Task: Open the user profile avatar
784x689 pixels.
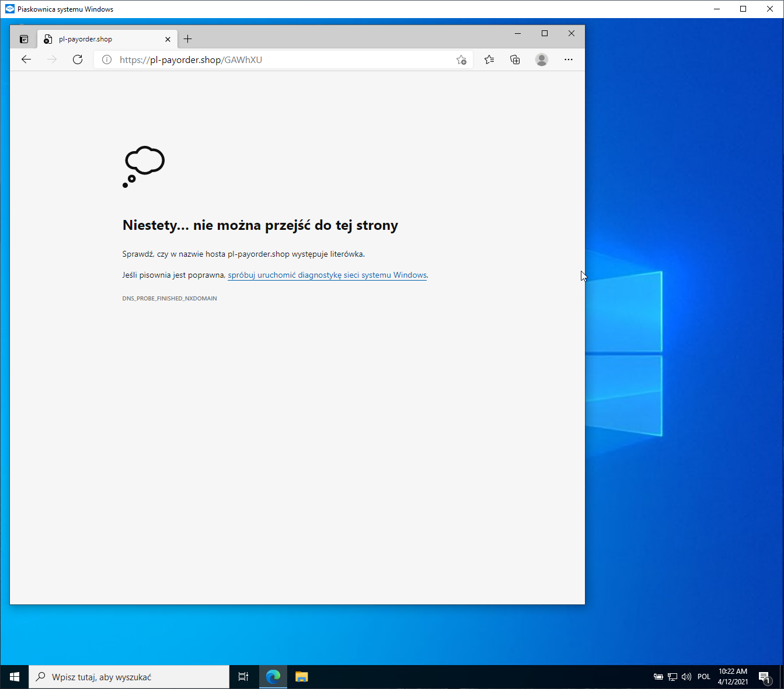Action: click(x=542, y=60)
